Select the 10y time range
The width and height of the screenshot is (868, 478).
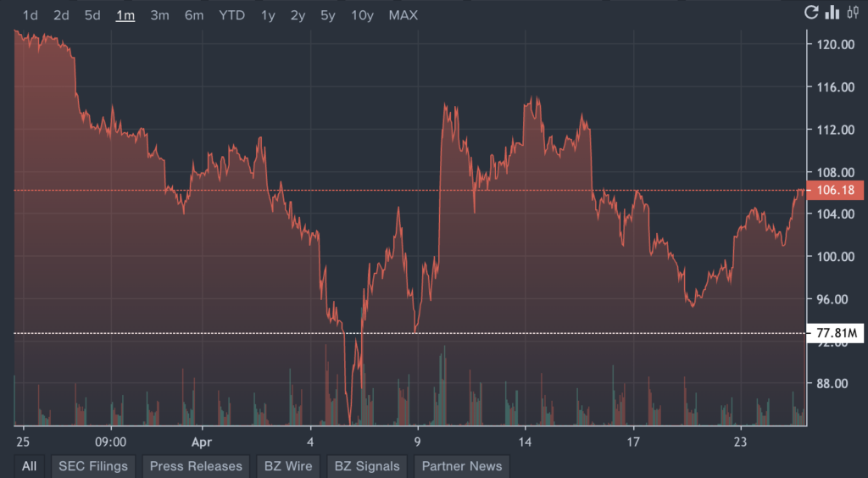coord(362,15)
